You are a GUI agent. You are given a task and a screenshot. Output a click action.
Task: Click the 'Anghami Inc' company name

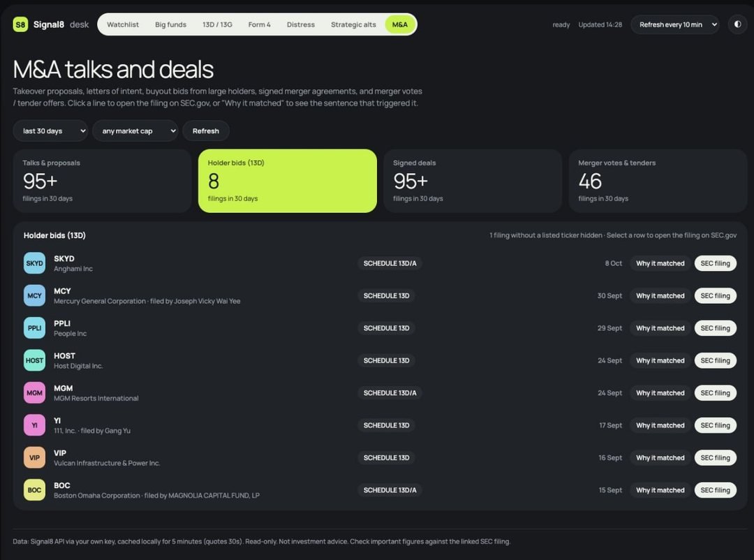73,269
